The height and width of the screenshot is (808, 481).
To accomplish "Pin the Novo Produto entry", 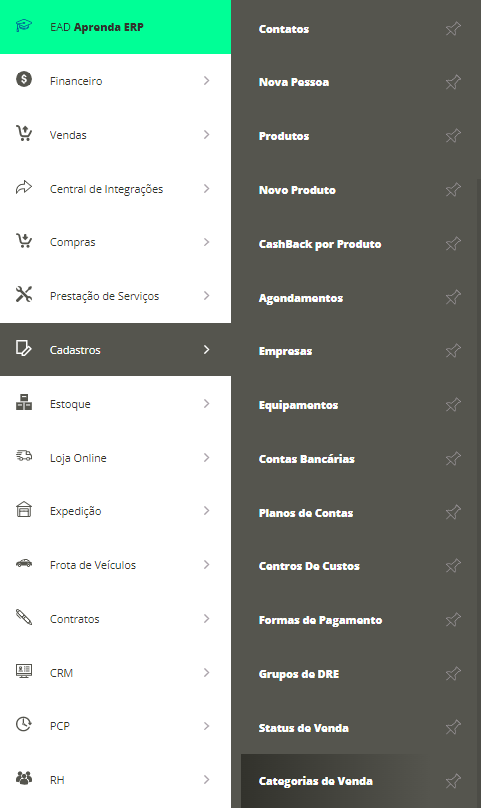I will [453, 190].
